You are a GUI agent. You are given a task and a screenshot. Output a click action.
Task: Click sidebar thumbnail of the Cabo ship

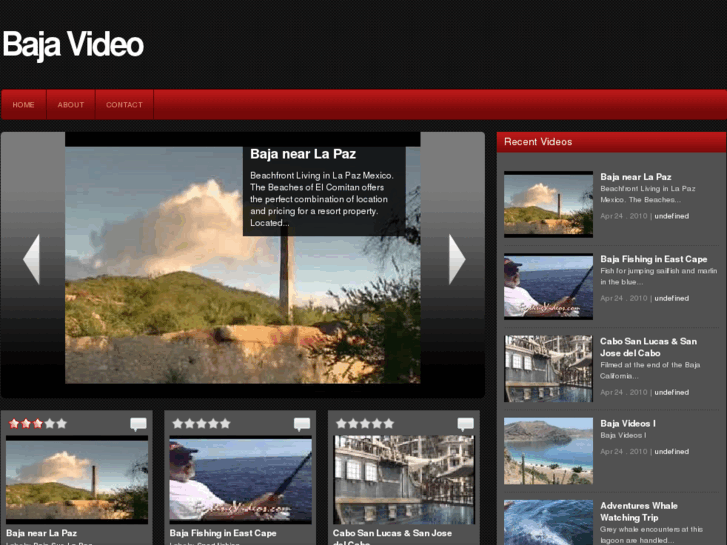pos(548,369)
